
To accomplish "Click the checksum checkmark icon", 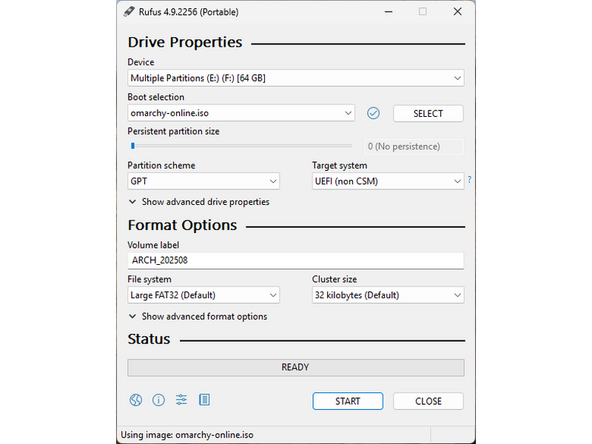I will coord(373,113).
